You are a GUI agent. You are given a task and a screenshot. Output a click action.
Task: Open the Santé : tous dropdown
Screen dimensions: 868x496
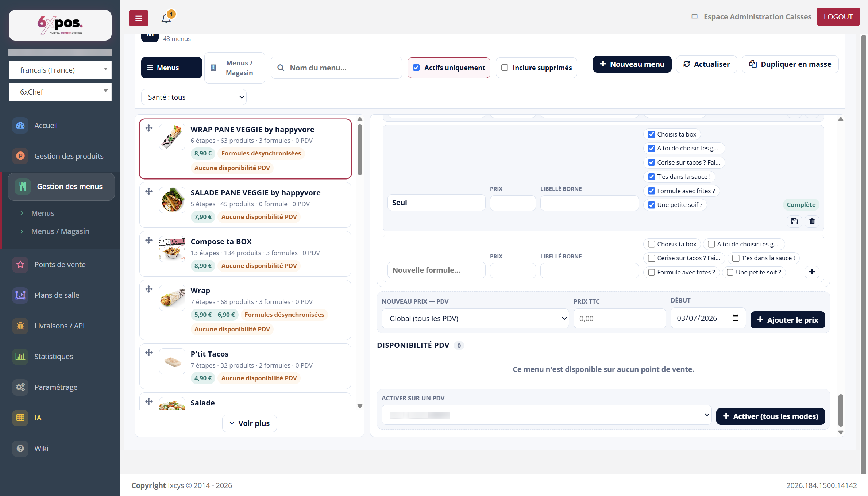(x=194, y=97)
